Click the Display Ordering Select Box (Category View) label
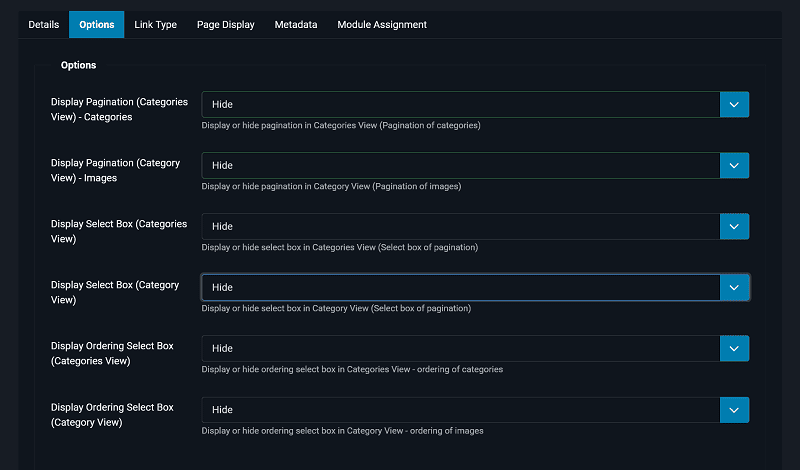Screen dimensions: 800x470 (112, 414)
